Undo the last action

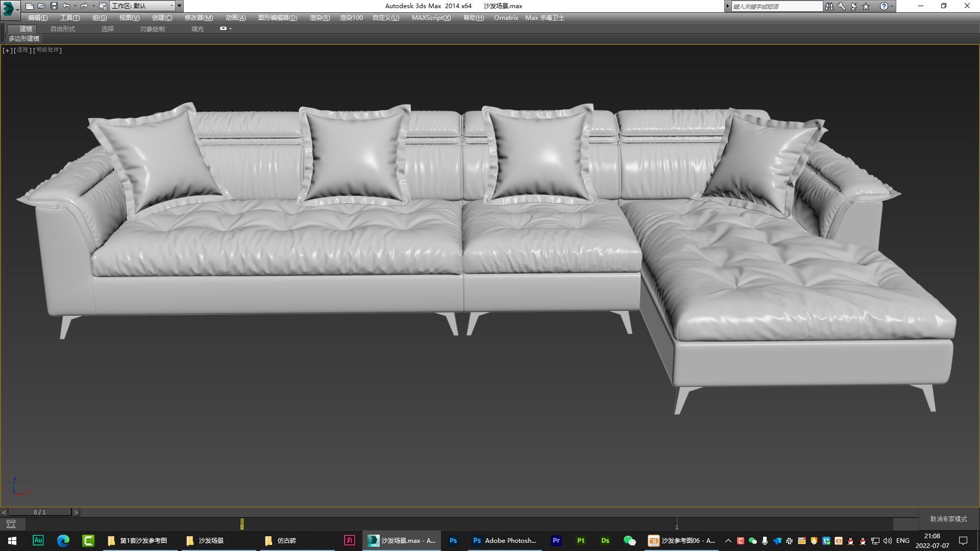[x=65, y=6]
